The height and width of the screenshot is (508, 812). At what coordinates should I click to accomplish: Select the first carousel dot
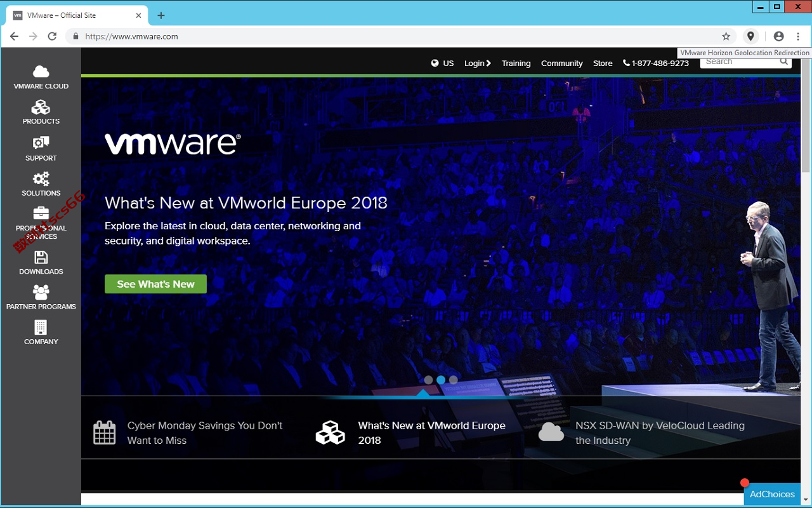tap(428, 380)
